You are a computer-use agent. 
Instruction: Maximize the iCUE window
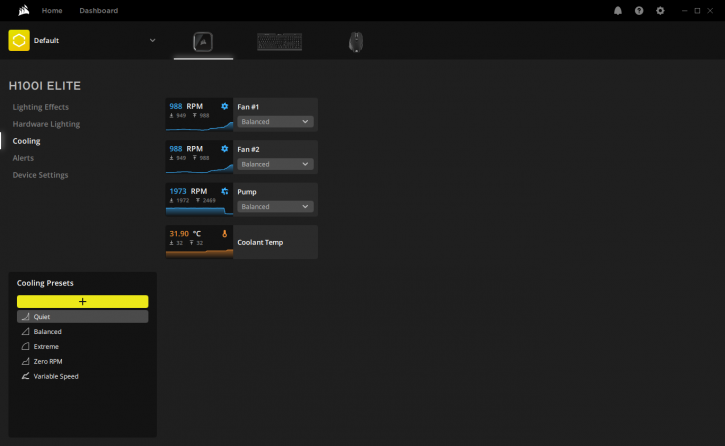tap(697, 11)
